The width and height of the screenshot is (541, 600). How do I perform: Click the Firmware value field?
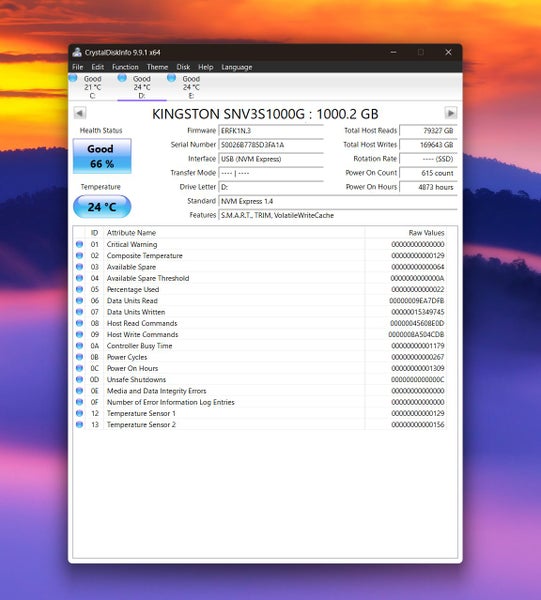tap(271, 130)
